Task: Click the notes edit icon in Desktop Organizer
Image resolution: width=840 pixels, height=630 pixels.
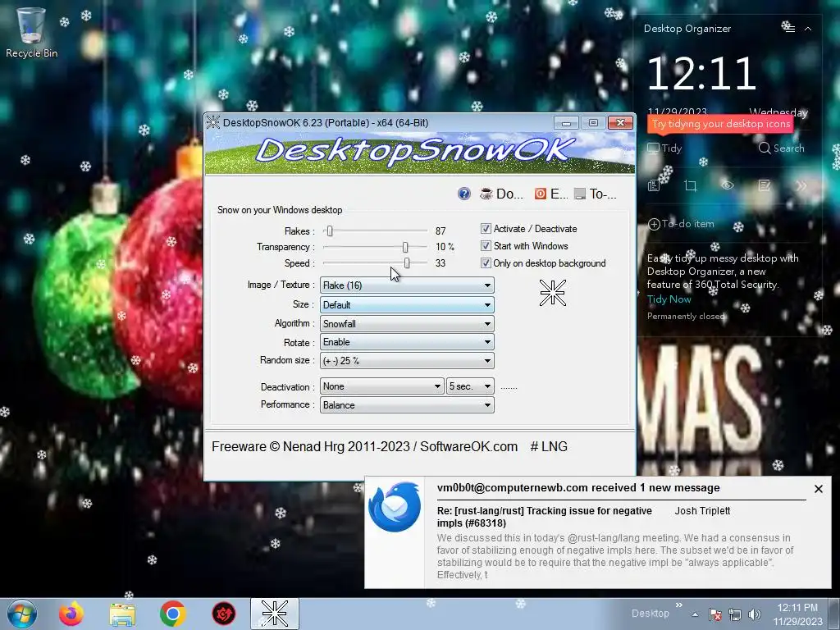Action: (x=765, y=186)
